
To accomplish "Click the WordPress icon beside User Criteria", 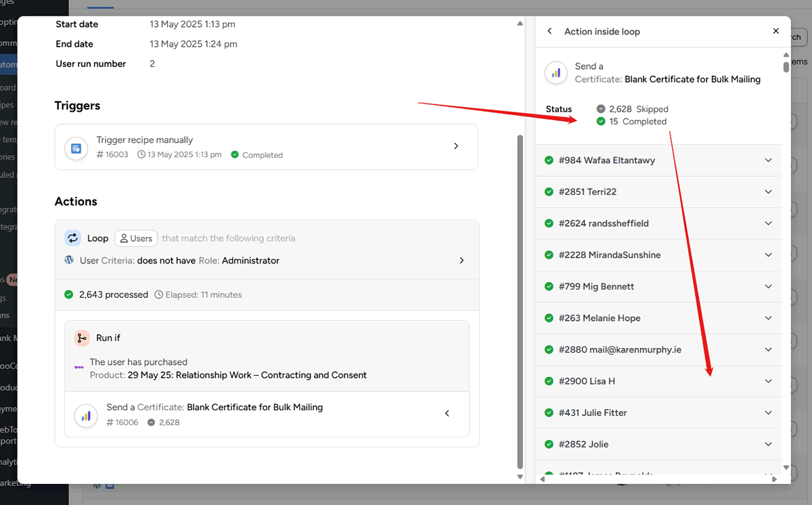I will [69, 260].
